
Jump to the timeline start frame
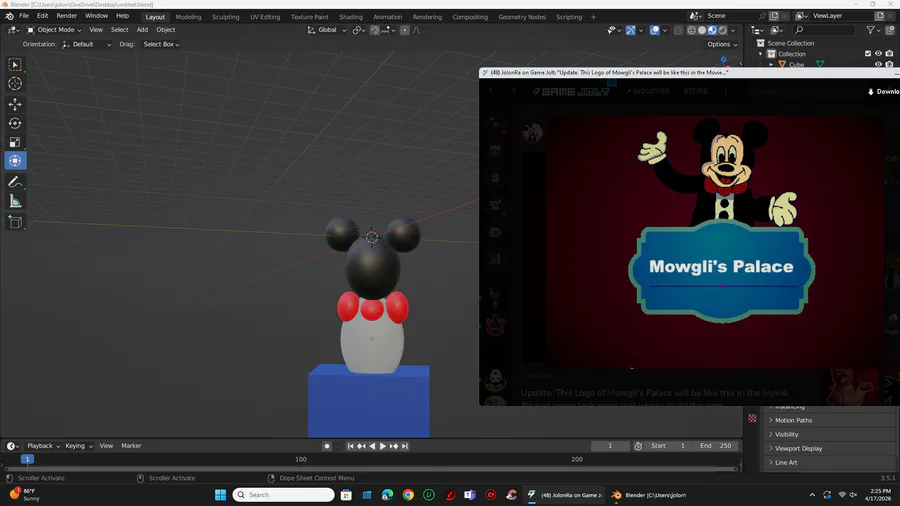point(350,446)
